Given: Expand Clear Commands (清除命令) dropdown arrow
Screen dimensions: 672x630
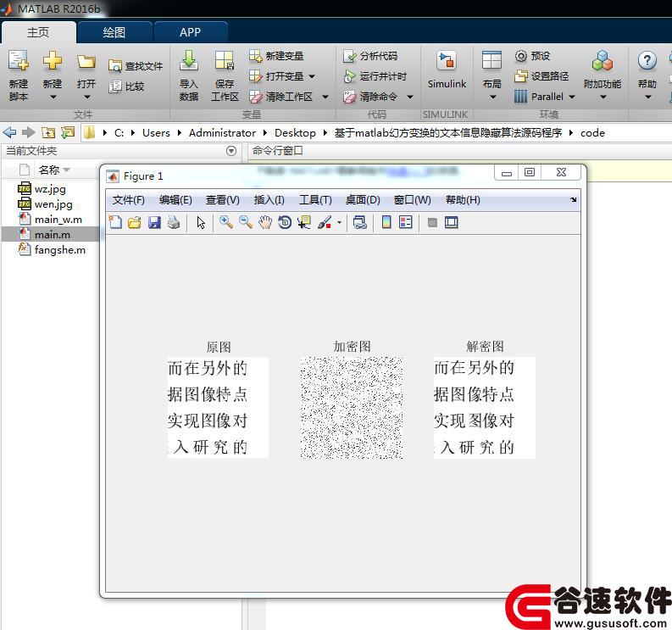Looking at the screenshot, I should (409, 97).
